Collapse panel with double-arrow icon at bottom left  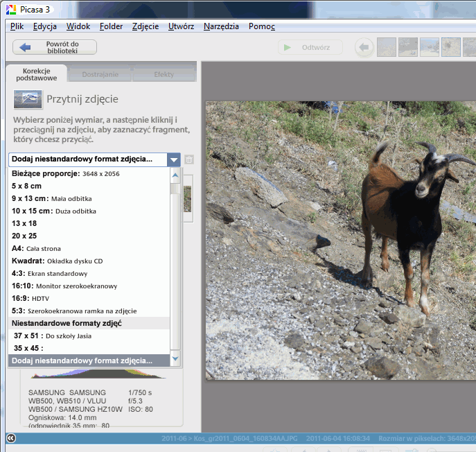[11, 438]
